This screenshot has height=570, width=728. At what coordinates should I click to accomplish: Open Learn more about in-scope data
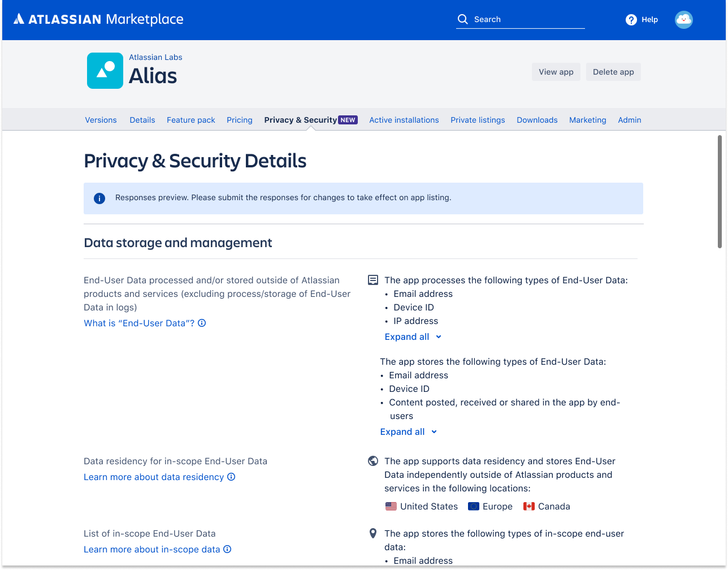[x=152, y=549]
